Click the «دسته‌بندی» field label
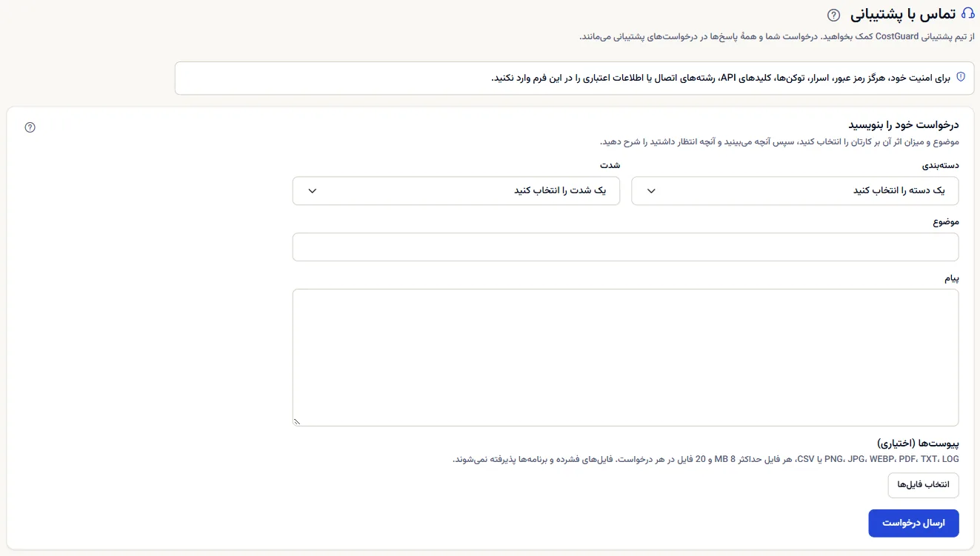This screenshot has width=980, height=556. coord(940,165)
